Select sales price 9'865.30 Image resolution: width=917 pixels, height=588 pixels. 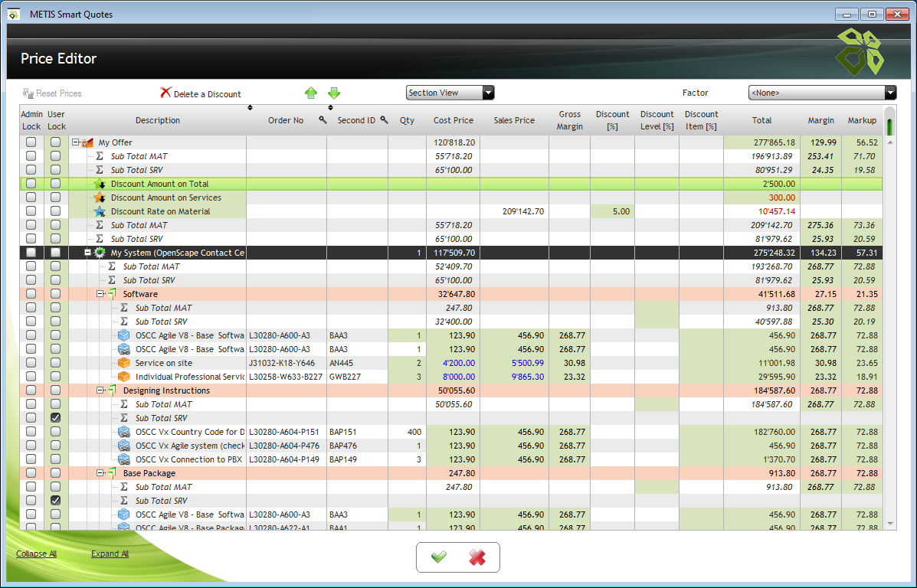[514, 377]
